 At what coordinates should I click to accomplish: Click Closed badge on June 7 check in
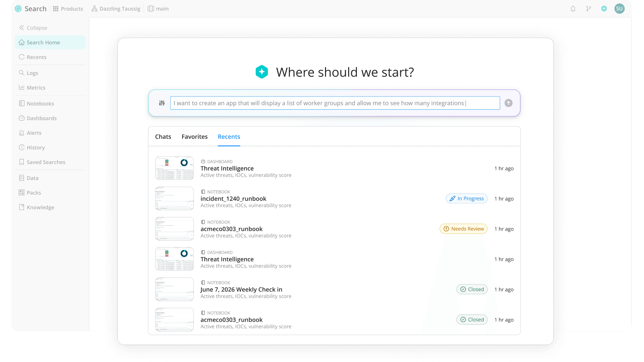(x=472, y=289)
